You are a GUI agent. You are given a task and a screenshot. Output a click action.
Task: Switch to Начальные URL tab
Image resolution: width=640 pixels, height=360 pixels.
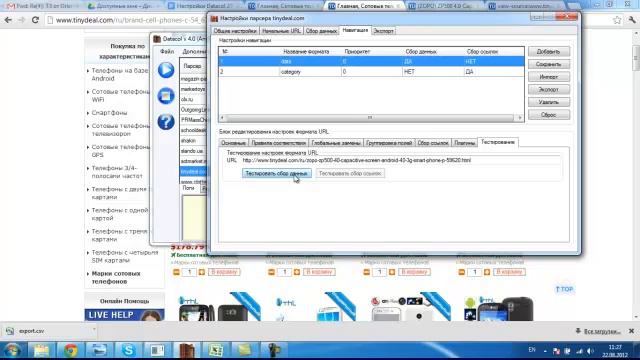click(281, 31)
